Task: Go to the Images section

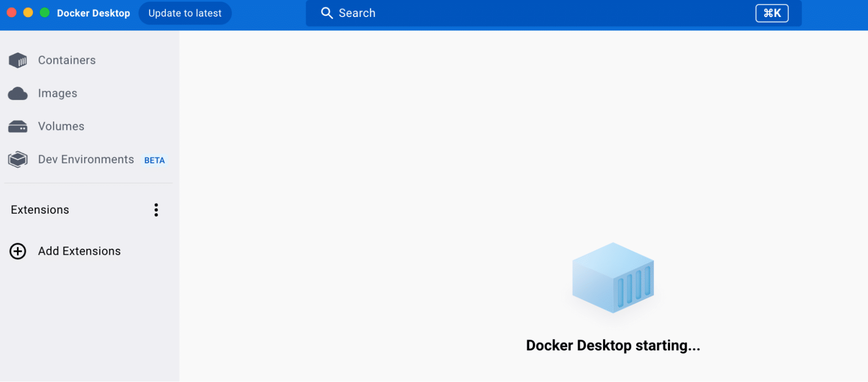Action: point(58,93)
